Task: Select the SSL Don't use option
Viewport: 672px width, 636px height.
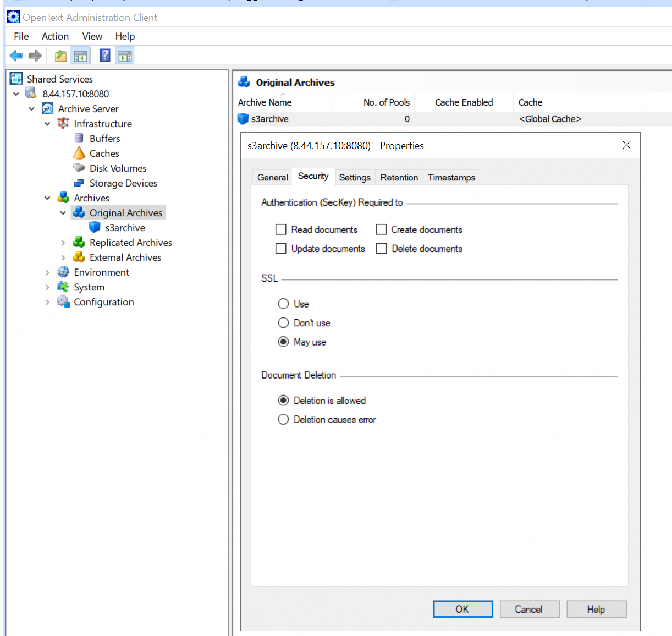Action: [283, 323]
